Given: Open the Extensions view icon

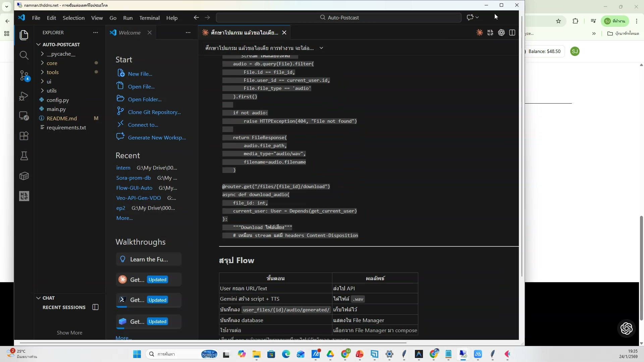Looking at the screenshot, I should 24,136.
